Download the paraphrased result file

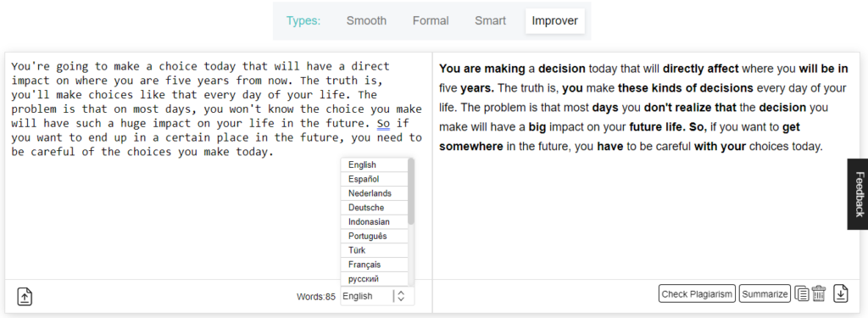(841, 293)
